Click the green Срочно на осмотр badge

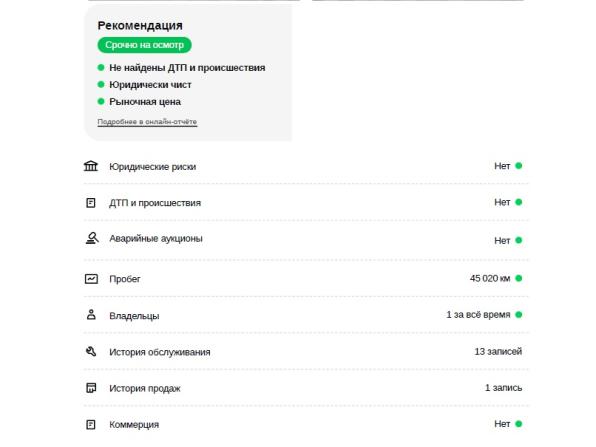[144, 45]
